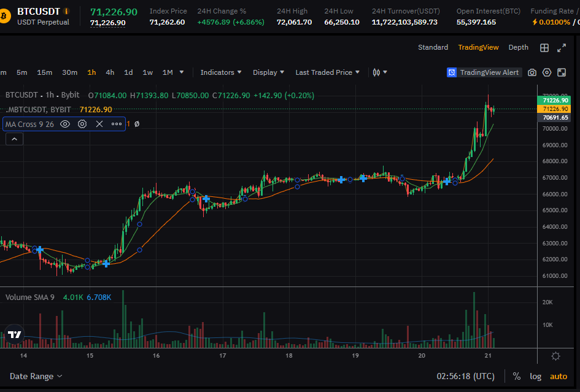Open chart settings hexagon icon
580x392 pixels.
[547, 72]
